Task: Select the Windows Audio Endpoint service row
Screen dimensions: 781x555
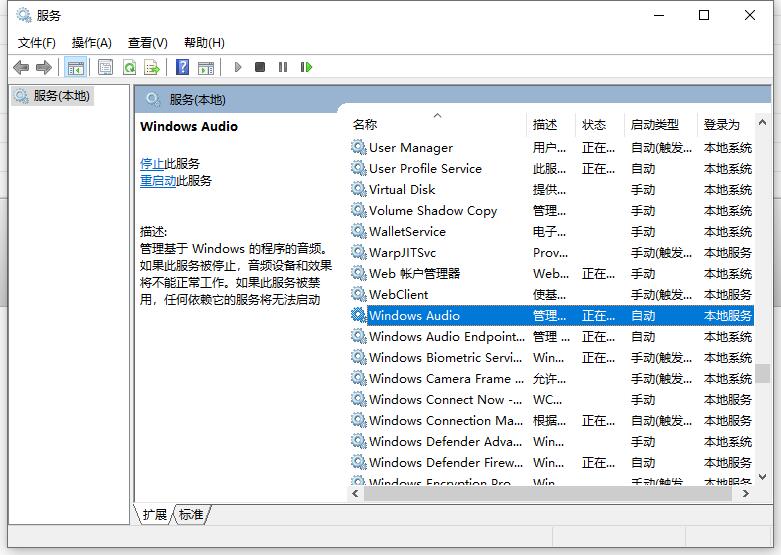Action: (x=446, y=337)
